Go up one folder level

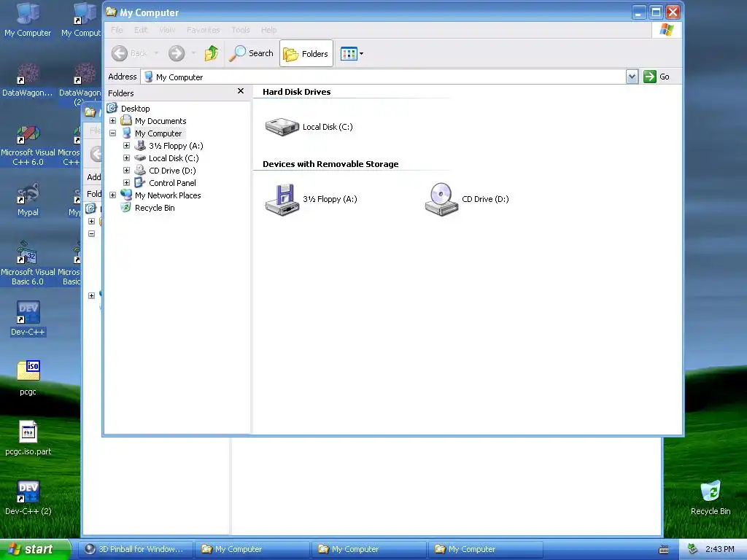click(x=211, y=53)
